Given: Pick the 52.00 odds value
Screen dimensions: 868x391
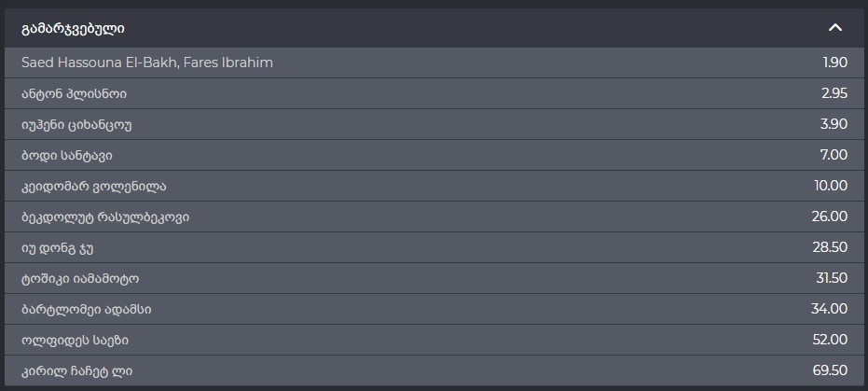Looking at the screenshot, I should (829, 340).
